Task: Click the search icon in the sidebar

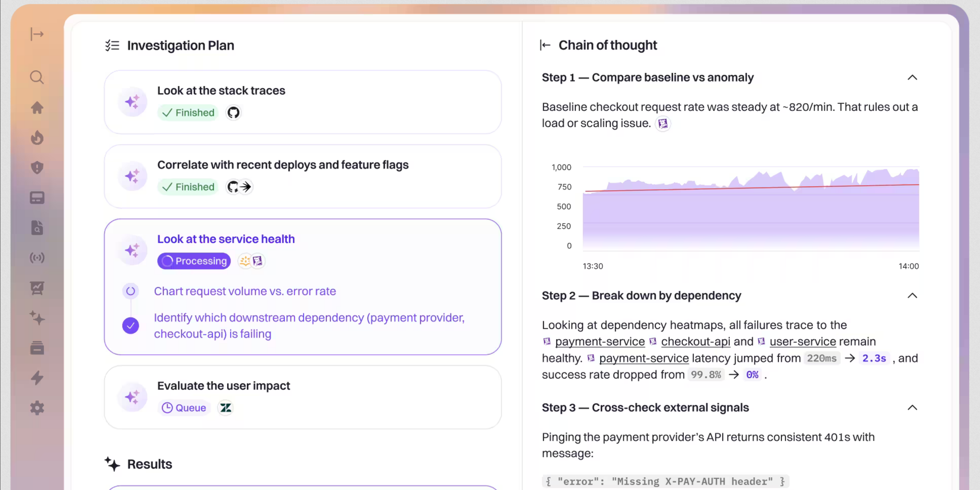Action: (x=37, y=77)
